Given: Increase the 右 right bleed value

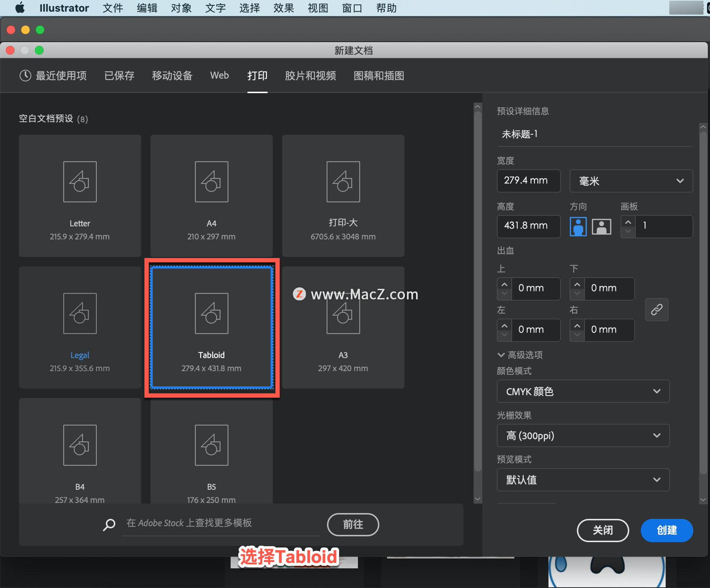Looking at the screenshot, I should (x=577, y=325).
